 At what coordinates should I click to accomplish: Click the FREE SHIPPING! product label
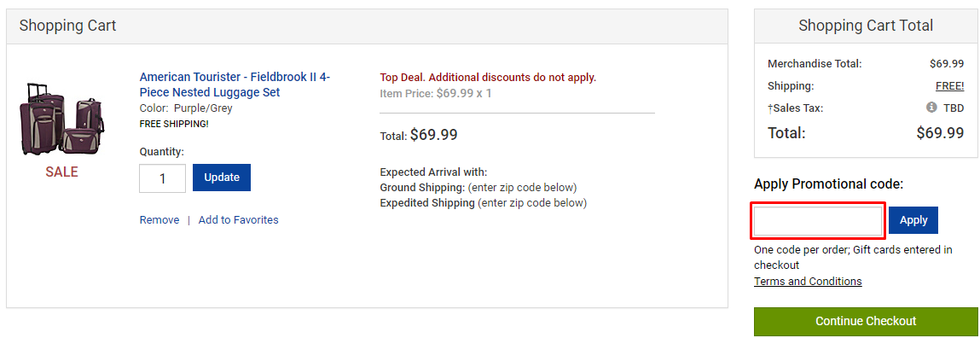tap(174, 124)
